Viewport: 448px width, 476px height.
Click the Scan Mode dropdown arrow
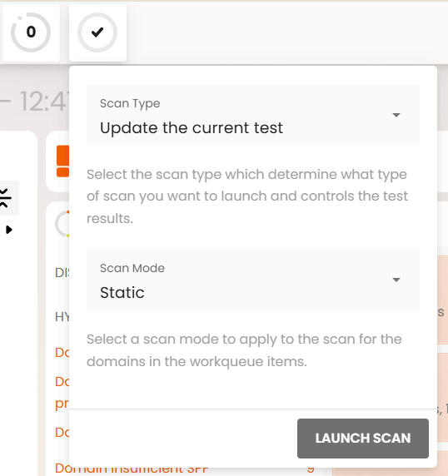point(396,280)
